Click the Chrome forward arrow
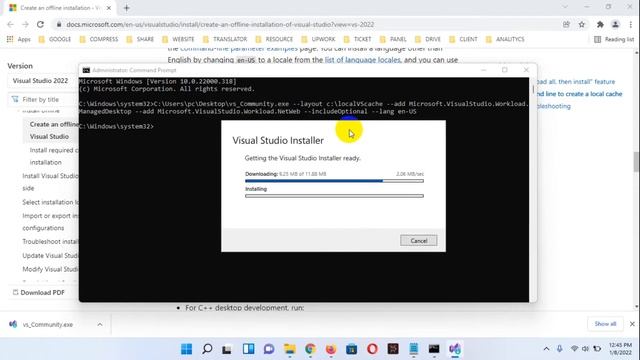Screen dimensions: 640x360 pos(25,24)
